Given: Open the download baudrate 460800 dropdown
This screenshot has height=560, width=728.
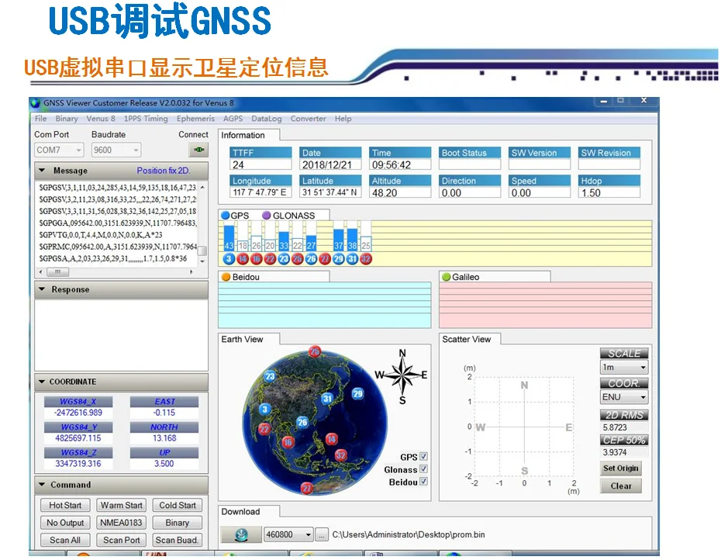Looking at the screenshot, I should pos(288,534).
